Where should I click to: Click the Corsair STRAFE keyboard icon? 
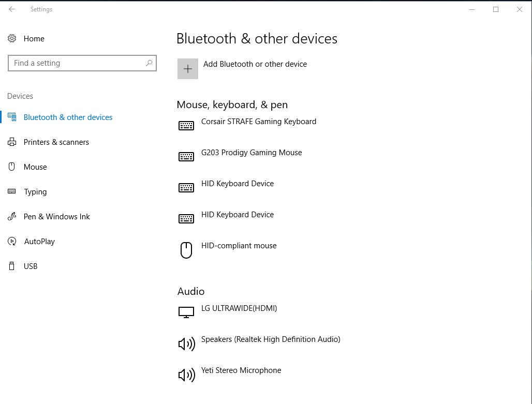tap(186, 126)
